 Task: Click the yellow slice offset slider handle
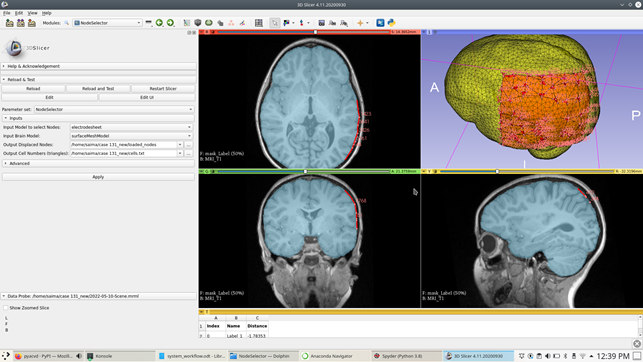coord(497,171)
